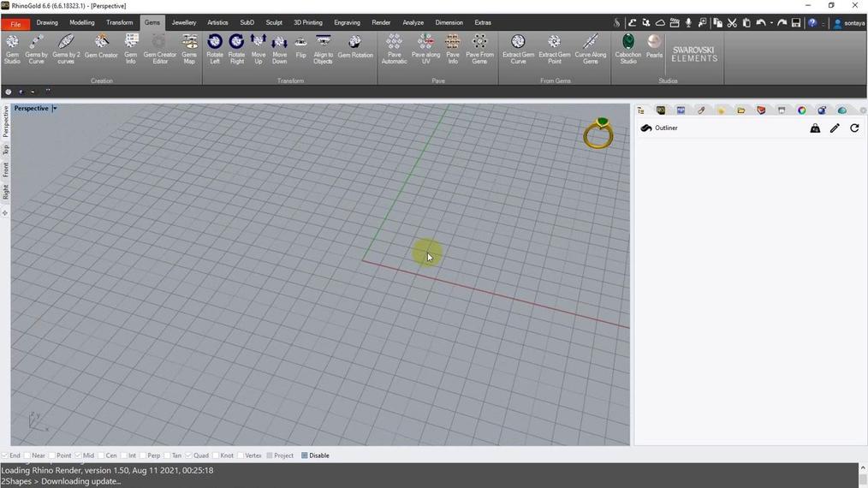The width and height of the screenshot is (868, 488).
Task: Click the Move Down gem tool
Action: point(280,49)
